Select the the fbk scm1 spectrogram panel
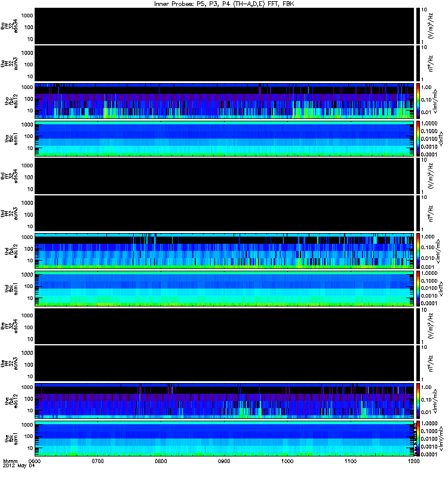Viewport: 448px width, 478px height. [x=225, y=439]
